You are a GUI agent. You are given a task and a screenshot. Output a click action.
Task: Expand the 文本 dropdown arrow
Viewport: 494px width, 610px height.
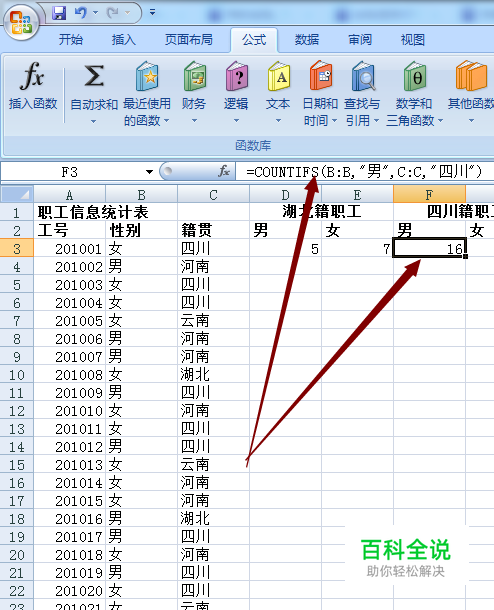click(x=278, y=121)
